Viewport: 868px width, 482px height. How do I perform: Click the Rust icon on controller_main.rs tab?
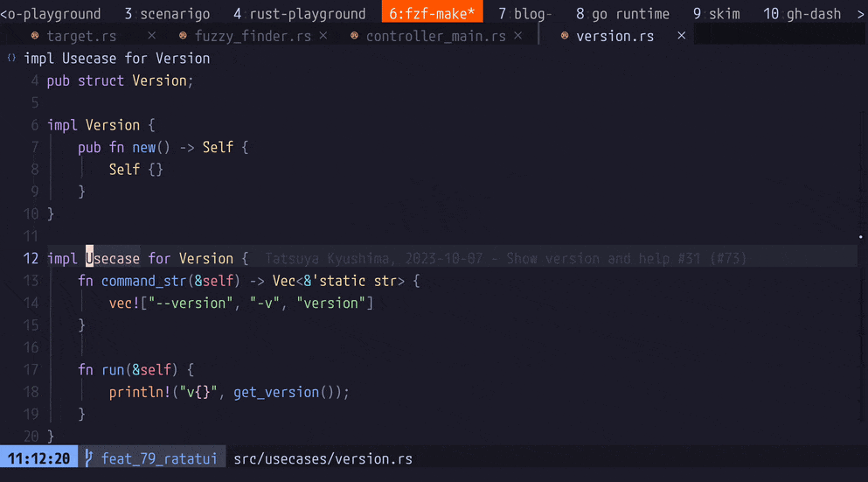[x=354, y=36]
